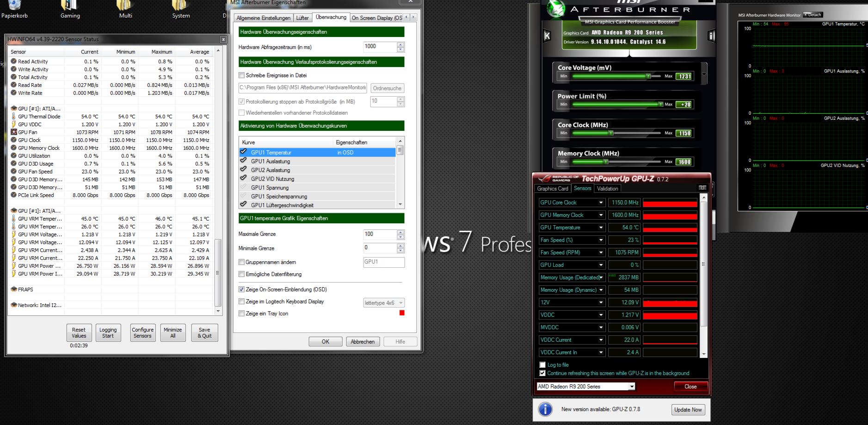Open GPU Load sensor dropdown in GPU-Z

click(x=601, y=265)
